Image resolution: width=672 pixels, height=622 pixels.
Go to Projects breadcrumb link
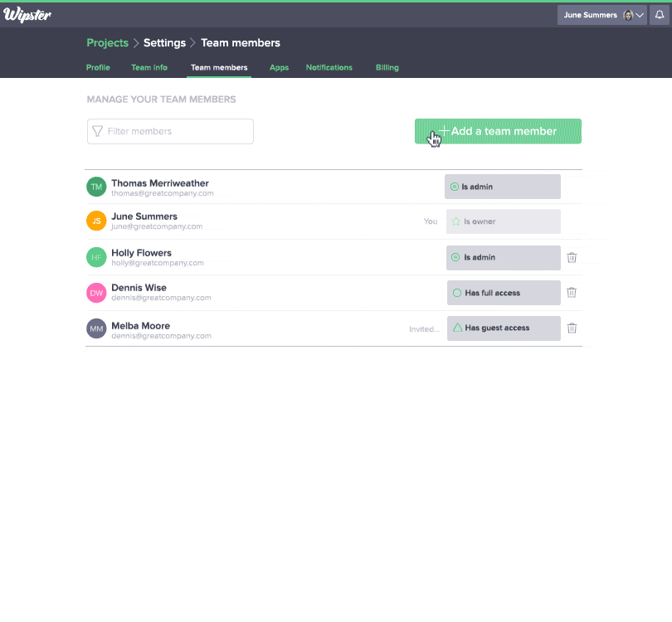[x=107, y=43]
